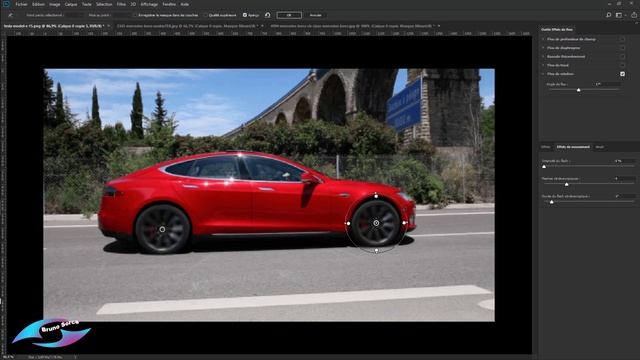Open the 3D menu
The image size is (640, 360).
133,4
